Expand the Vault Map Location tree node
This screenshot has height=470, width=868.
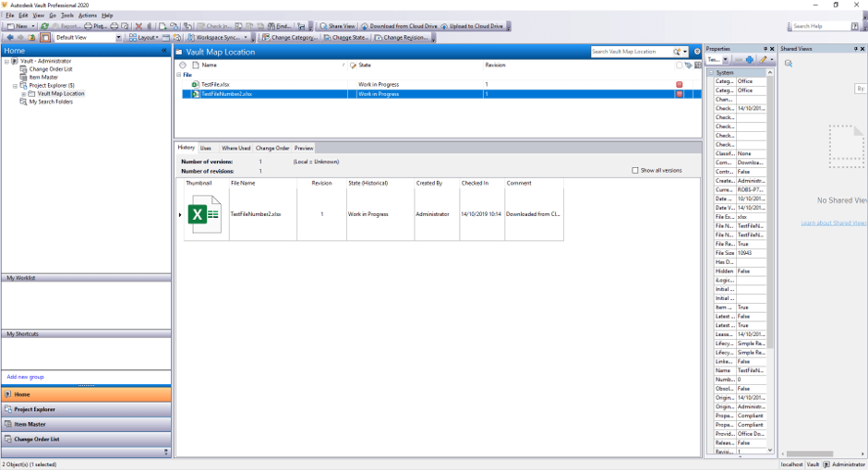24,94
